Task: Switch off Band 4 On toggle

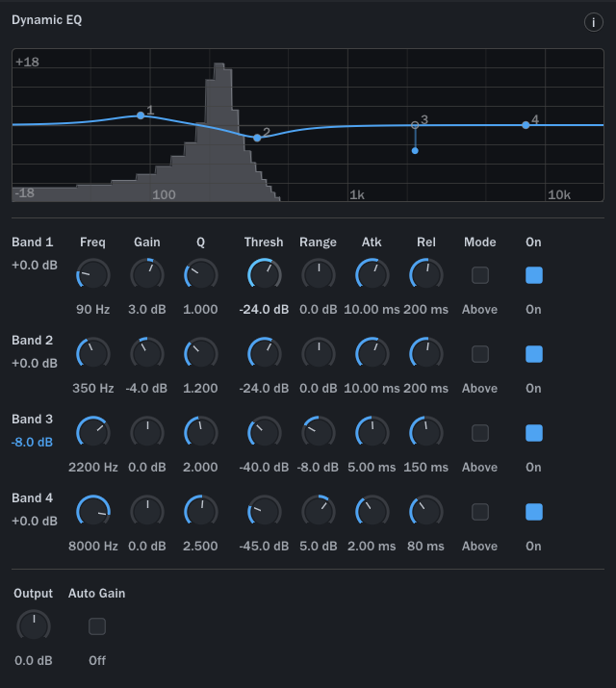Action: [x=534, y=512]
